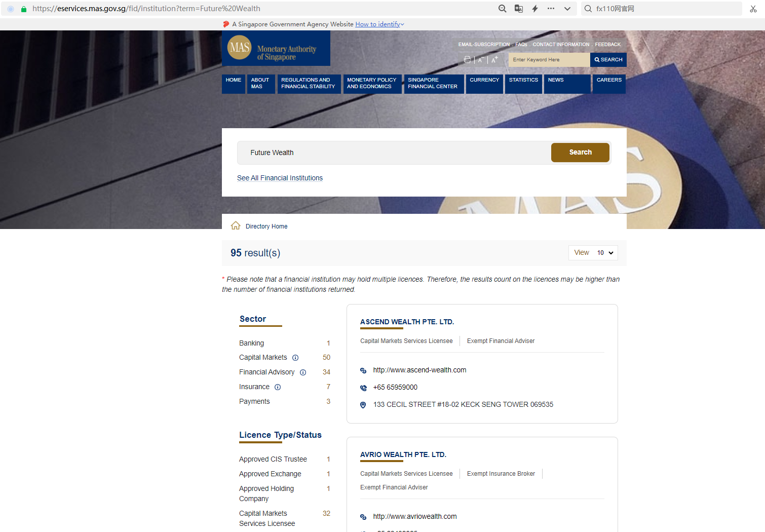
Task: Increase font size with the A+ icon
Action: click(x=495, y=59)
